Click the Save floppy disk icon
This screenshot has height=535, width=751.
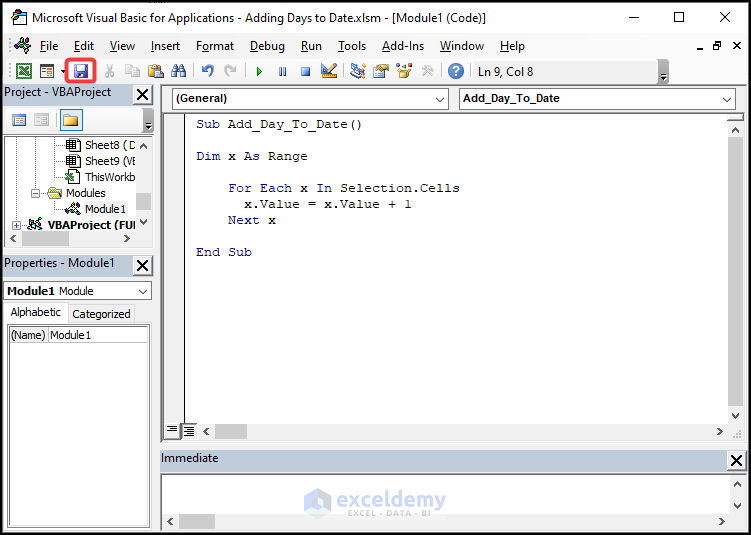pyautogui.click(x=80, y=72)
